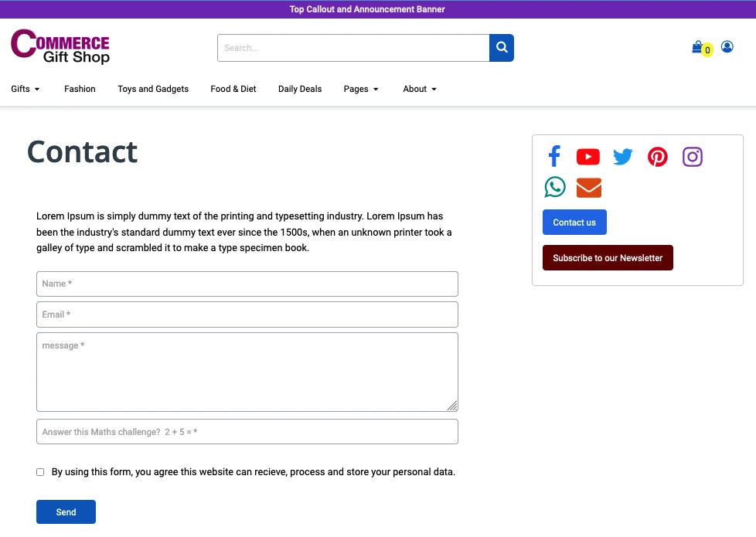Viewport: 756px width, 537px height.
Task: Click the message box resize handle
Action: pos(452,406)
